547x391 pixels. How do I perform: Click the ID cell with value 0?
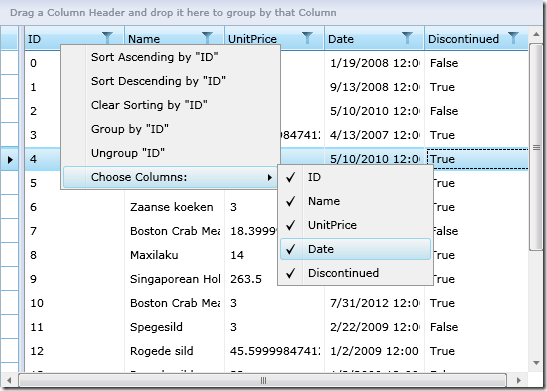click(43, 63)
